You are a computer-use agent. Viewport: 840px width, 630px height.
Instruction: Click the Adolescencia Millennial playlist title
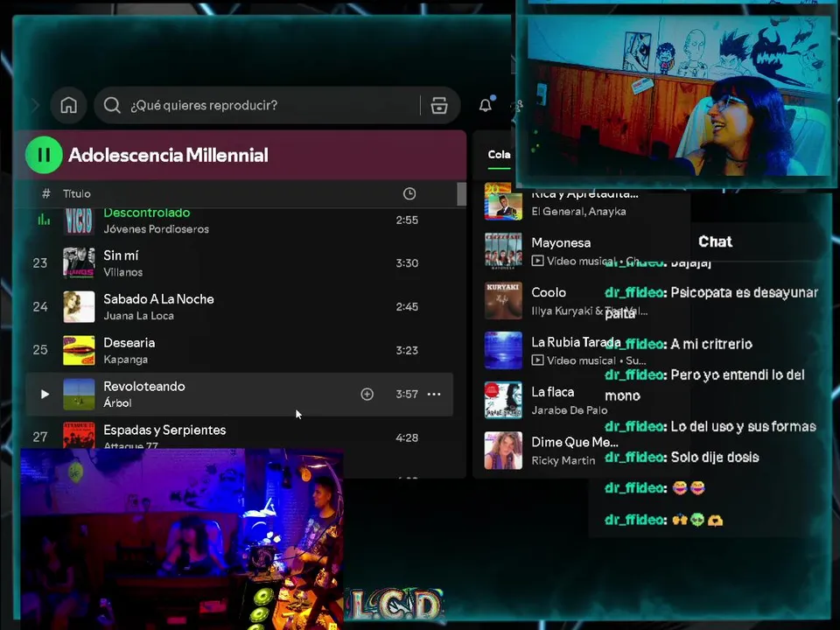coord(168,156)
